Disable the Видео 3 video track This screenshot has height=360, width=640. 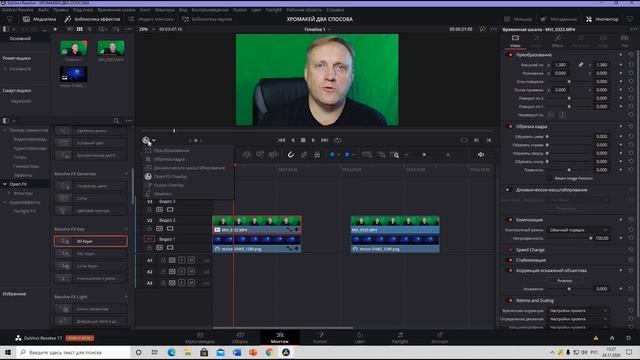[x=170, y=210]
